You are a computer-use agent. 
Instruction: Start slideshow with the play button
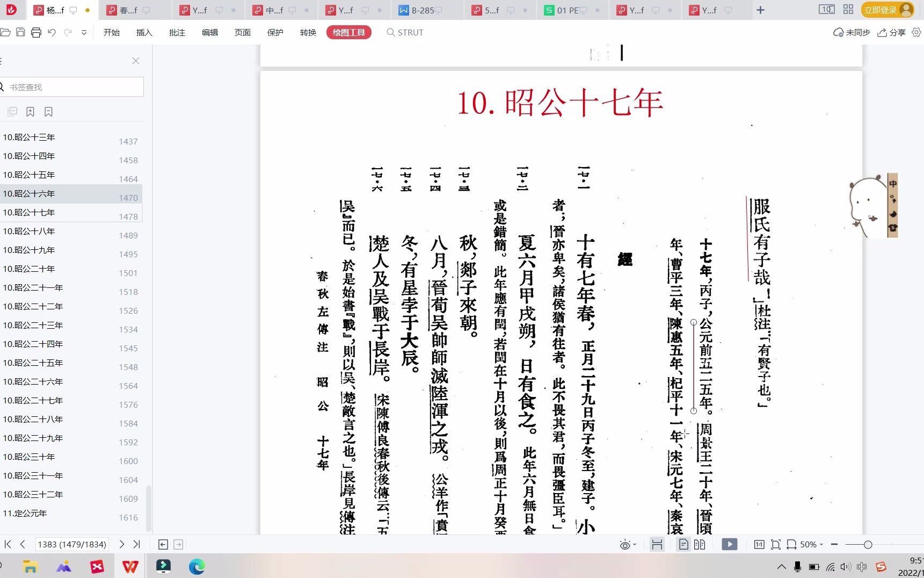pos(729,545)
